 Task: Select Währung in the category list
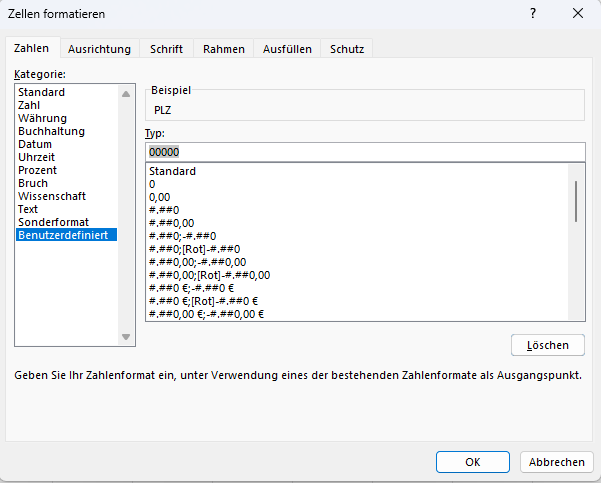42,118
